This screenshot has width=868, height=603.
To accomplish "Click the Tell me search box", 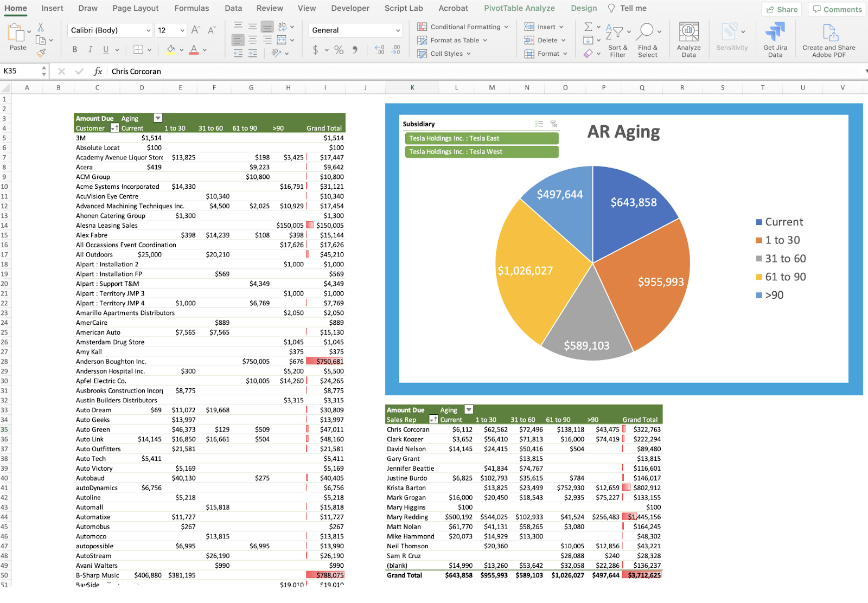I will coord(627,8).
